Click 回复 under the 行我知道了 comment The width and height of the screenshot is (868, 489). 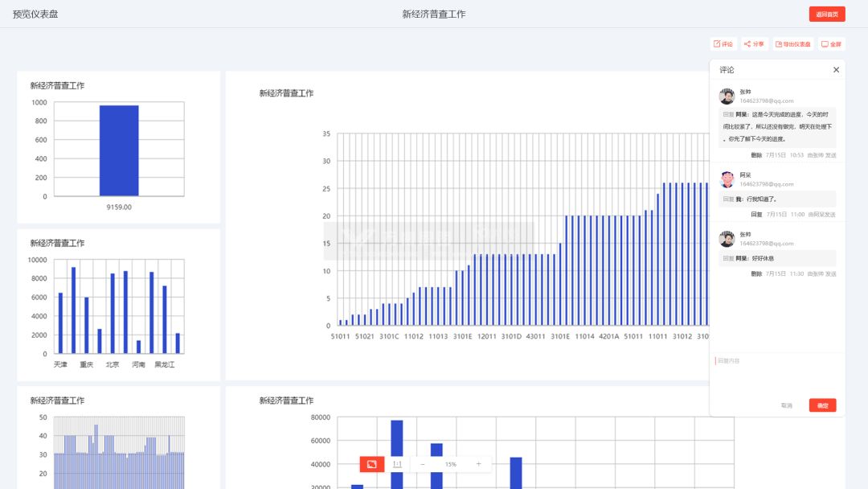point(757,214)
